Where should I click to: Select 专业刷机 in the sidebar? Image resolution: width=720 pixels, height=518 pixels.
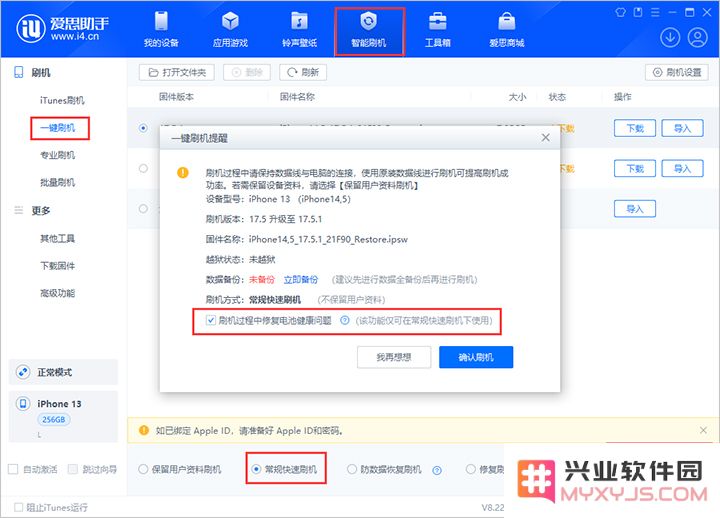click(x=57, y=155)
